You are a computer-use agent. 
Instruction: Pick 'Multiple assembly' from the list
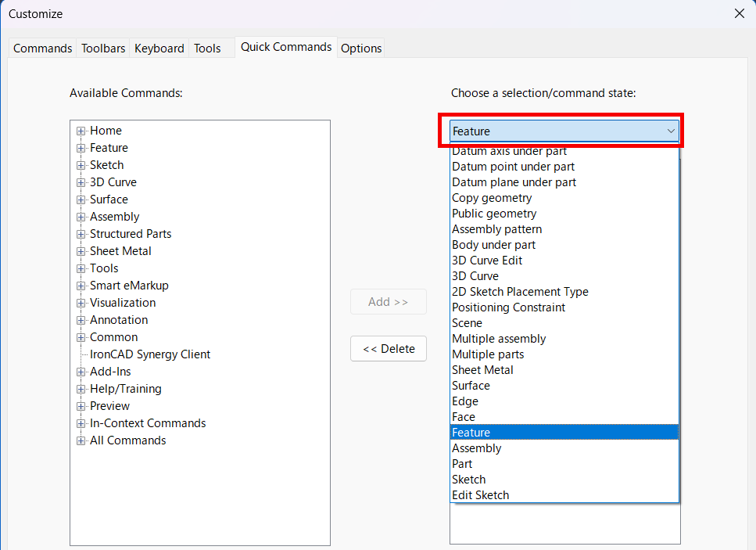point(564,339)
